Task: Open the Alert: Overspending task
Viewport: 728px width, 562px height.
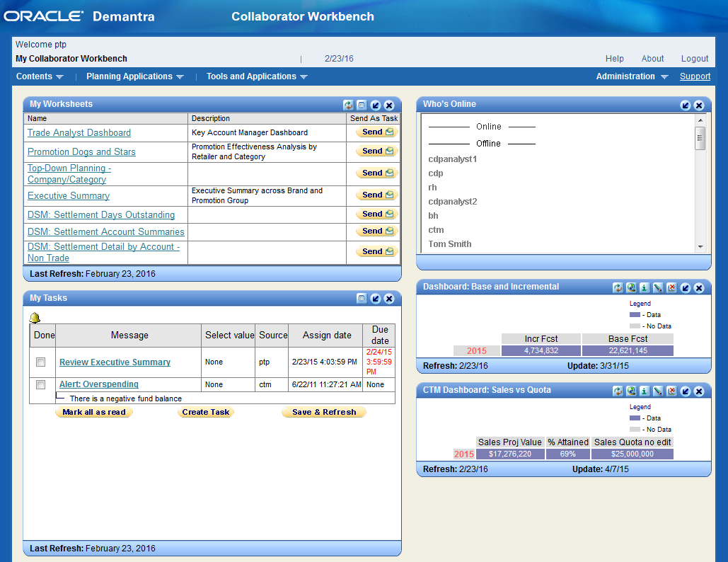Action: [x=99, y=384]
